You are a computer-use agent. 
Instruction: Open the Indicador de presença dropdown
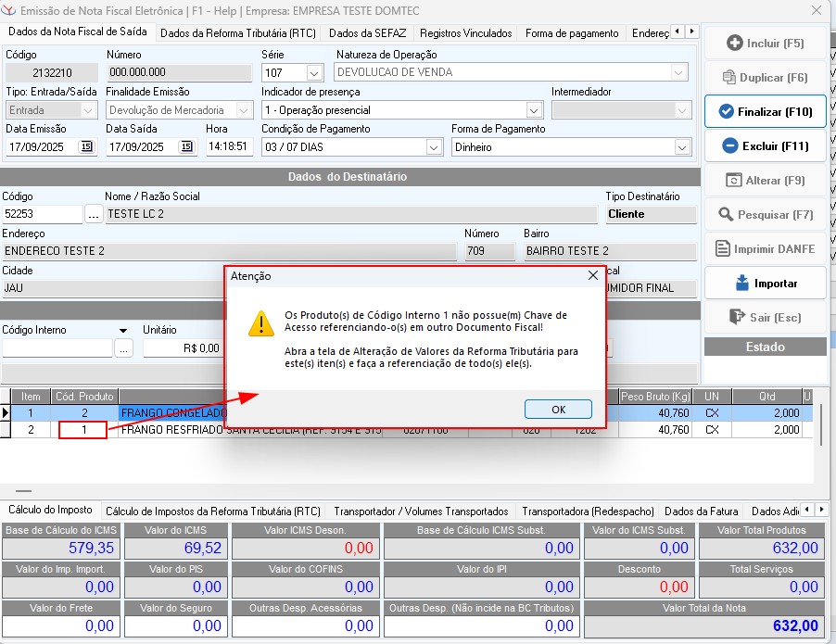(533, 110)
